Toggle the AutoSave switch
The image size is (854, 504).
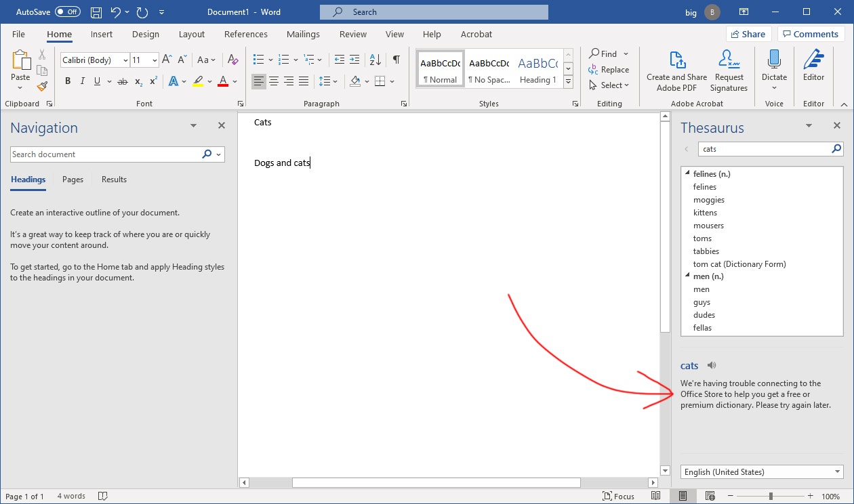[x=67, y=12]
